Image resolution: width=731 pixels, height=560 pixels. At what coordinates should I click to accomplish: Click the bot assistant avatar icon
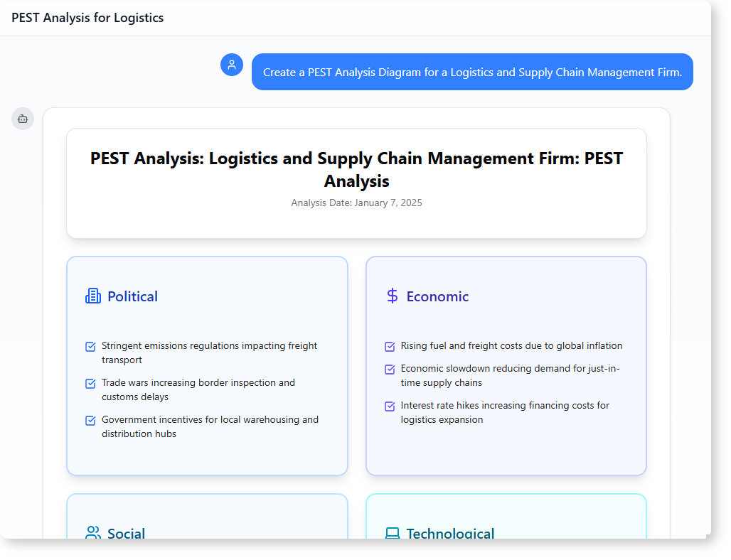[x=23, y=119]
